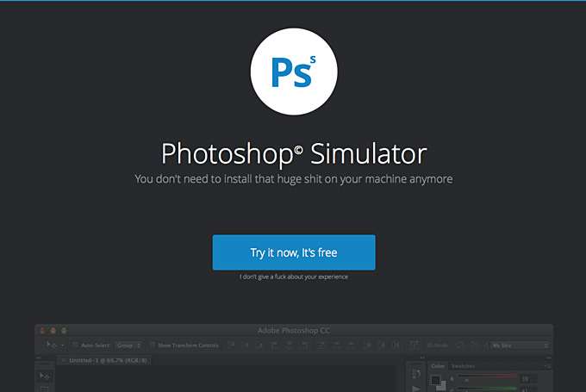
Task: Click Align top edges icon
Action: pos(231,345)
